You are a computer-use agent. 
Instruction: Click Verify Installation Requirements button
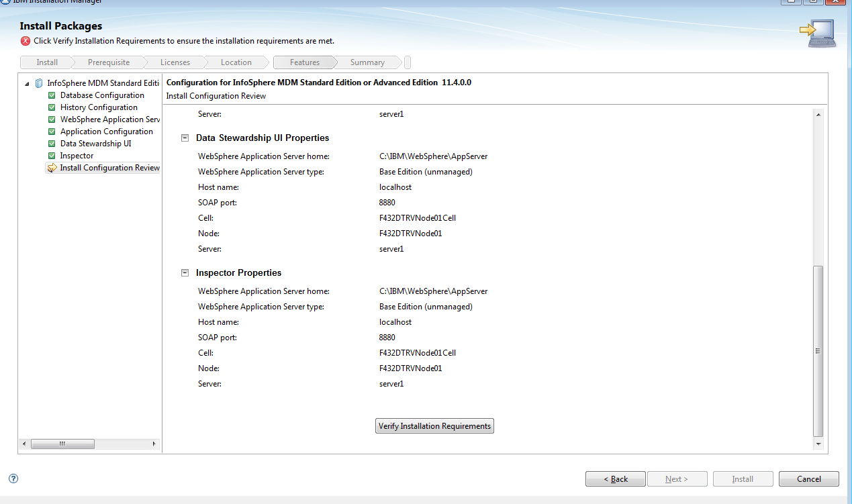[434, 426]
